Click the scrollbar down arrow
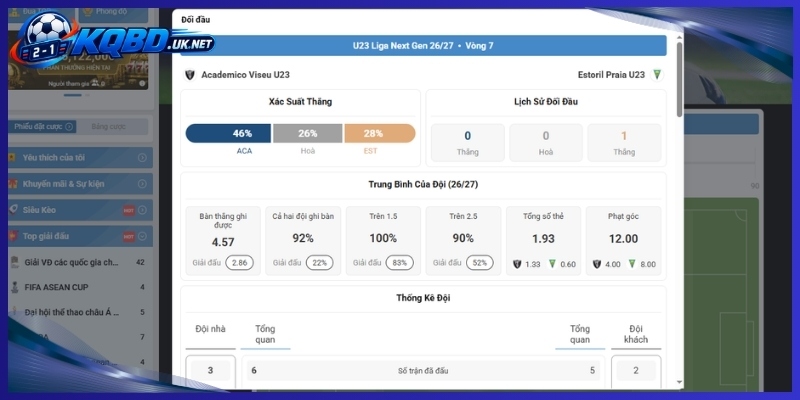 click(x=679, y=382)
